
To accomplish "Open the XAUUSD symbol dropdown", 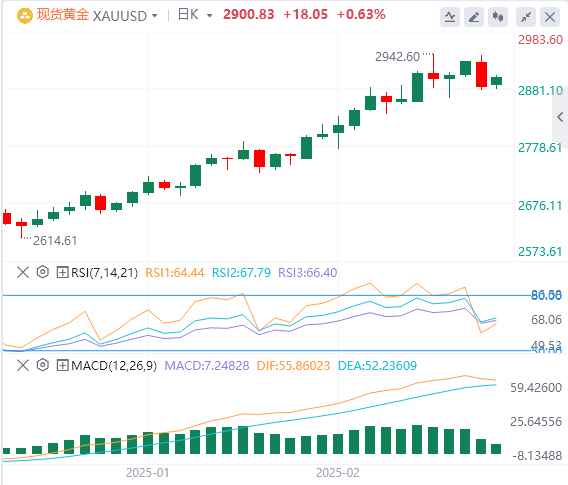I will [155, 16].
